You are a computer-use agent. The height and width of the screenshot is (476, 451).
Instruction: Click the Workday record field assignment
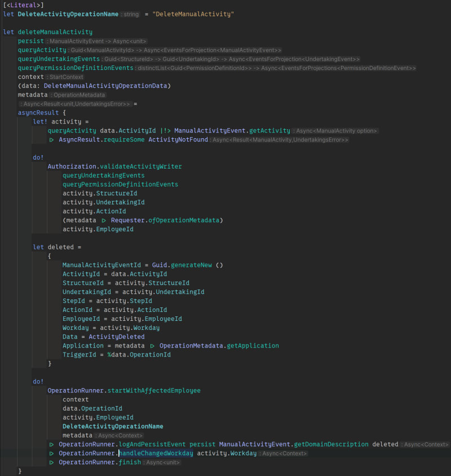coord(111,328)
